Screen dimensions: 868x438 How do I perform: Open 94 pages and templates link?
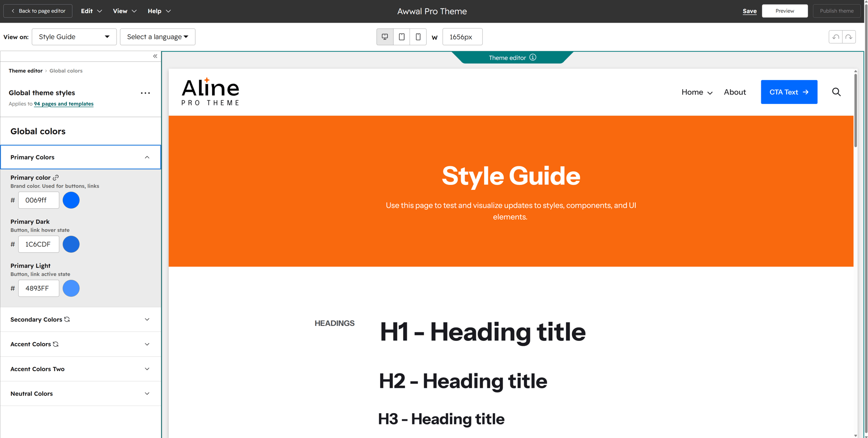click(64, 104)
